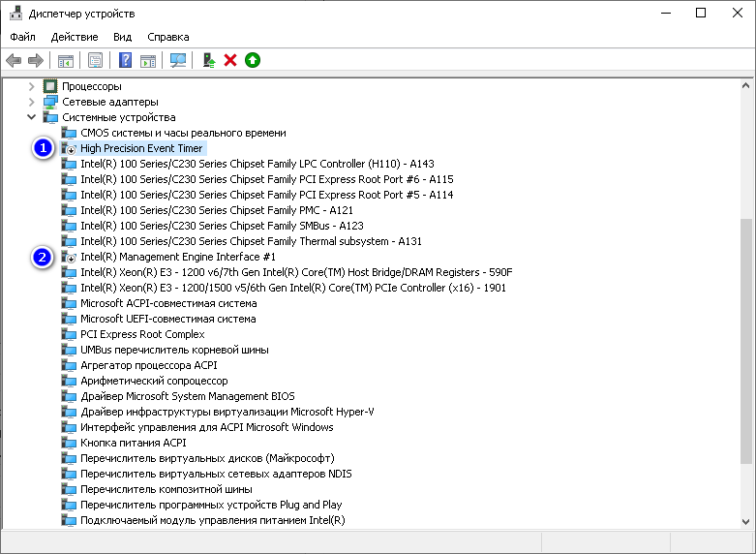Click the blue question mark Help icon
The height and width of the screenshot is (554, 756).
tap(126, 60)
